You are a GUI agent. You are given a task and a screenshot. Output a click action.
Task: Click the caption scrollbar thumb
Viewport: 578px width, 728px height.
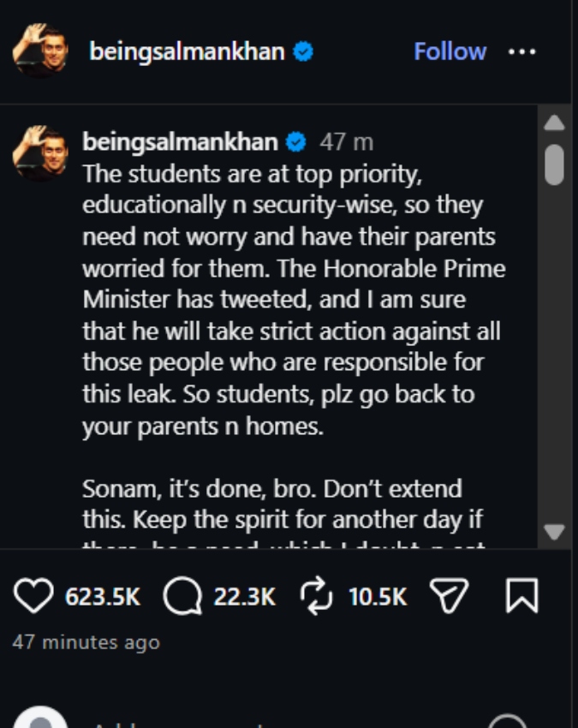tap(554, 164)
